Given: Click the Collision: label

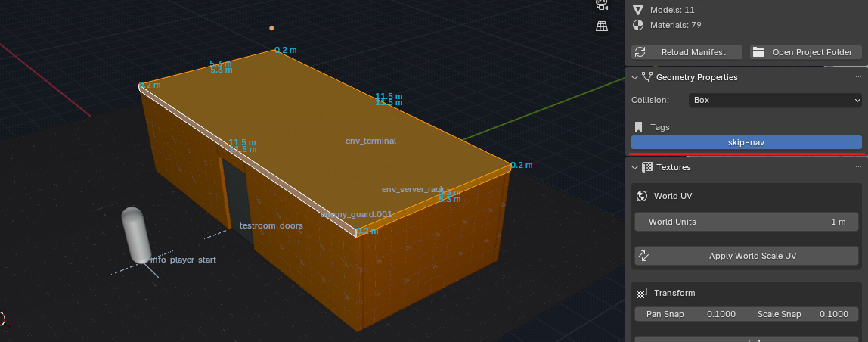Looking at the screenshot, I should point(650,100).
